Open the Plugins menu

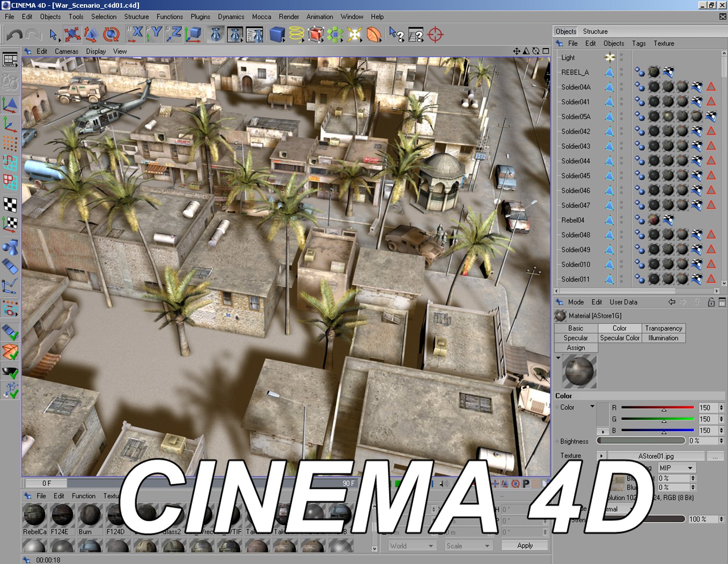coord(200,17)
